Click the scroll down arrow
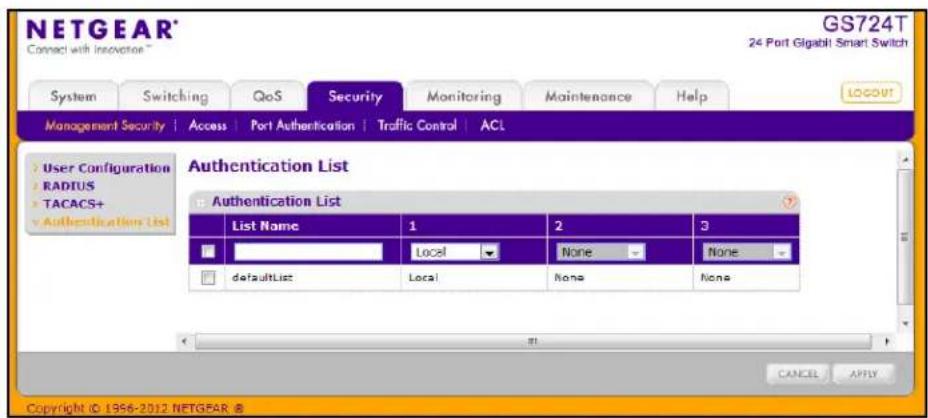The height and width of the screenshot is (418, 928). click(903, 324)
